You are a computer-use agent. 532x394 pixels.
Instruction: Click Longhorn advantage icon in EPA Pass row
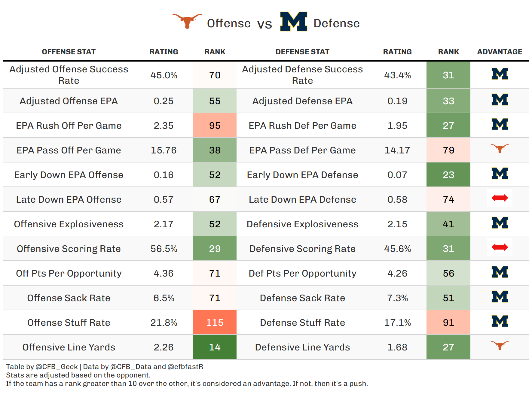click(500, 148)
